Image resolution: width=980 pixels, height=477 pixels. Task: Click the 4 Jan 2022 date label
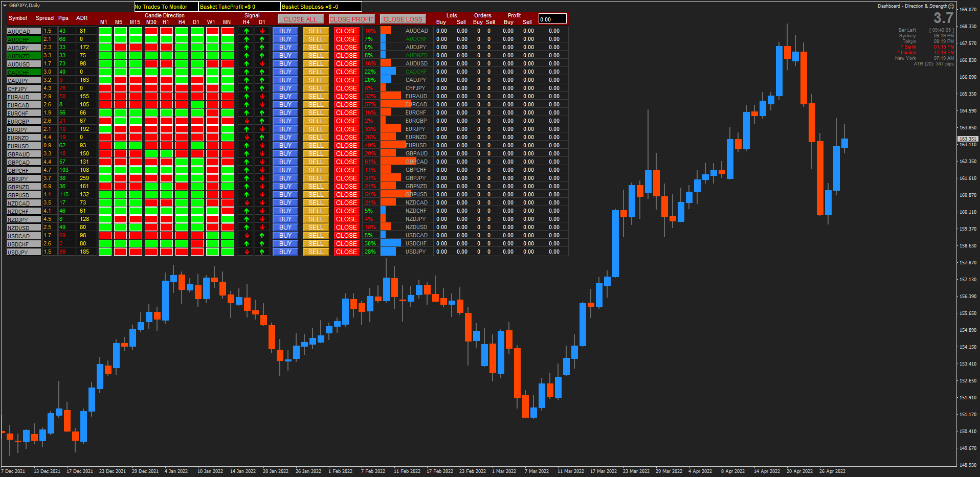[x=176, y=471]
